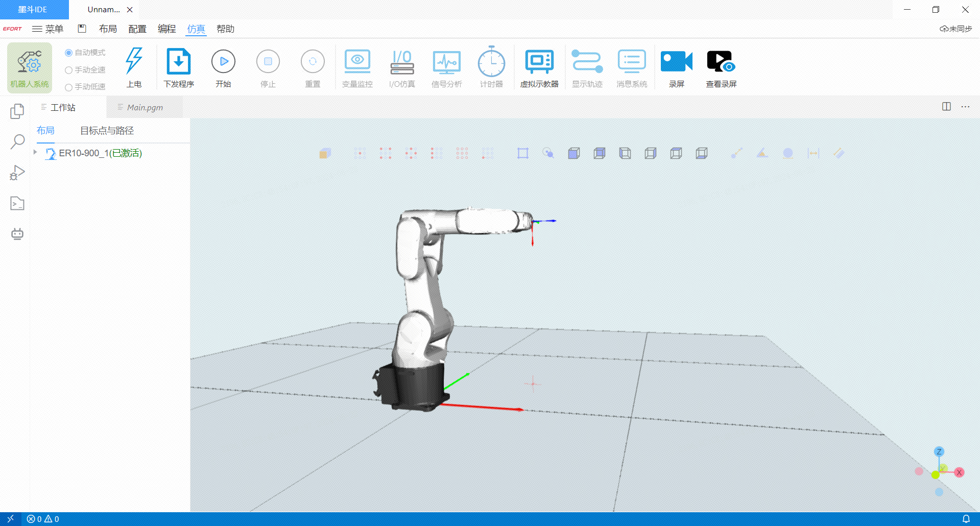Expand the ER10-900_1 tree node

(x=35, y=153)
